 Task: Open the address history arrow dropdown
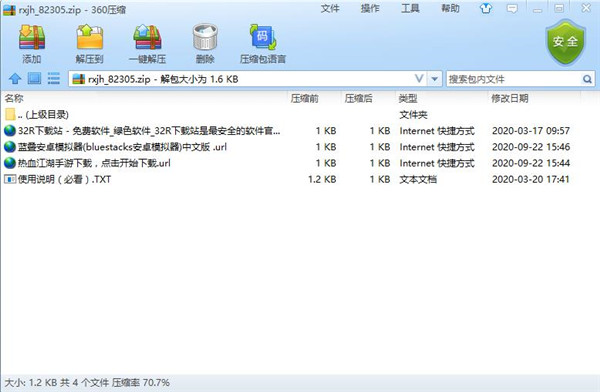tap(434, 79)
